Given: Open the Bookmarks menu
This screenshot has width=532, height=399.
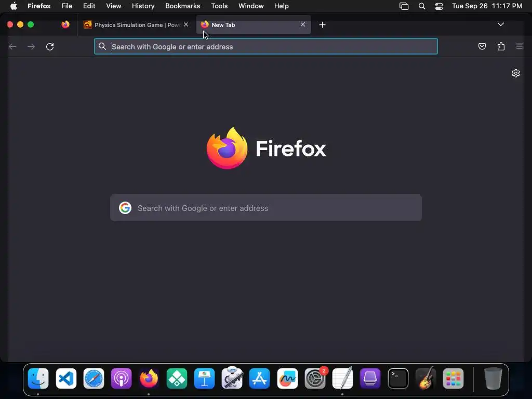Looking at the screenshot, I should click(x=182, y=6).
